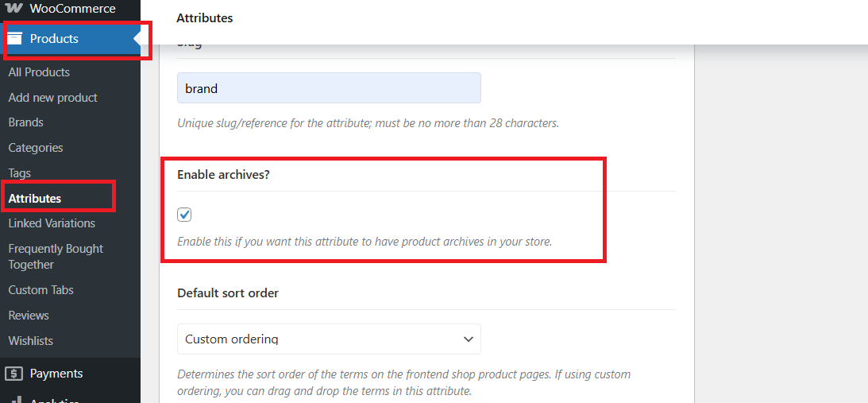Viewport: 868px width, 403px height.
Task: Open Frequently Bought Together settings
Action: (56, 257)
